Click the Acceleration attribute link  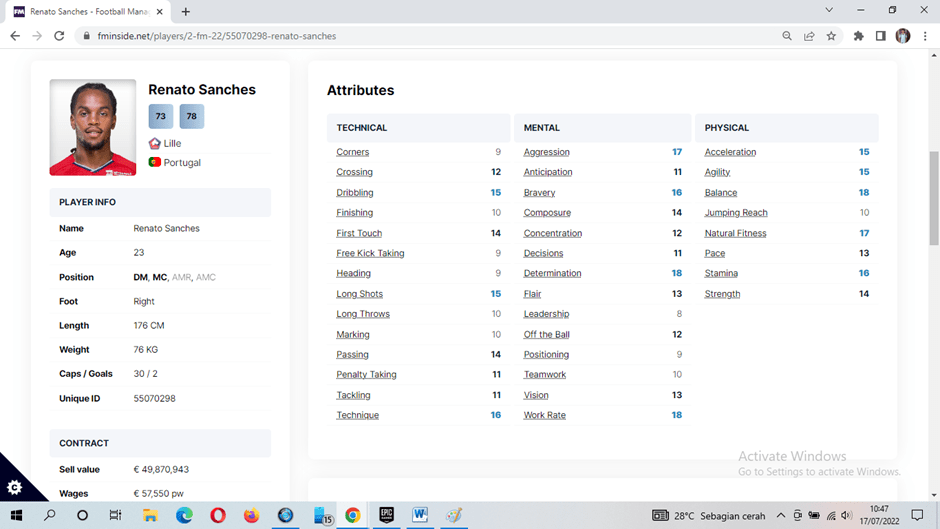coord(730,152)
